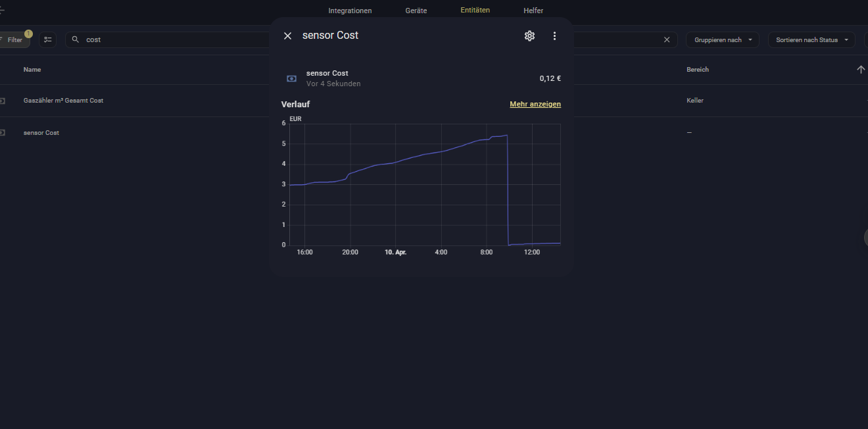Sort by the Name column header
The height and width of the screenshot is (429, 868).
pyautogui.click(x=32, y=69)
